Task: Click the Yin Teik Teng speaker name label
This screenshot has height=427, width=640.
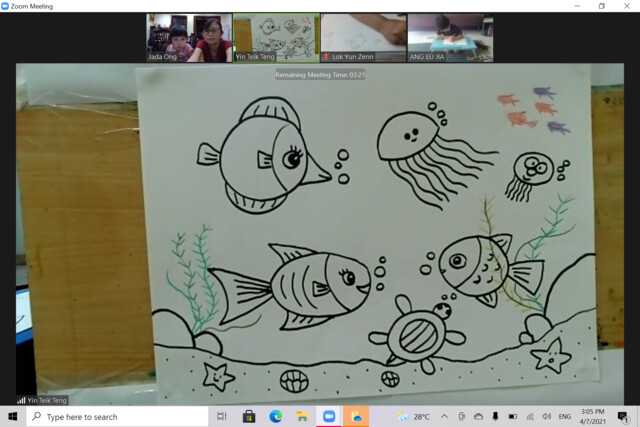Action: [47, 400]
